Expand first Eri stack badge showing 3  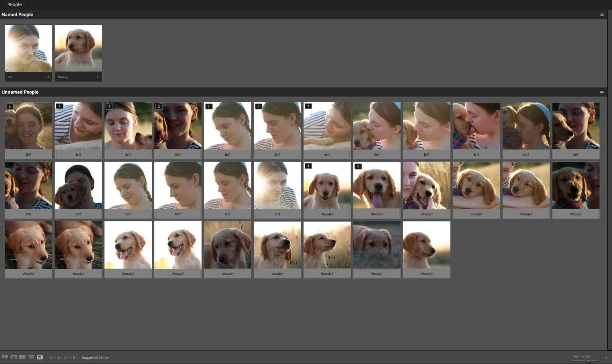click(10, 106)
